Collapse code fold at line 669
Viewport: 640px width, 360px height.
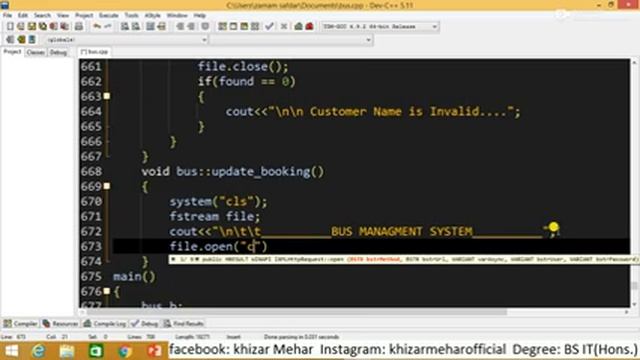coord(107,186)
